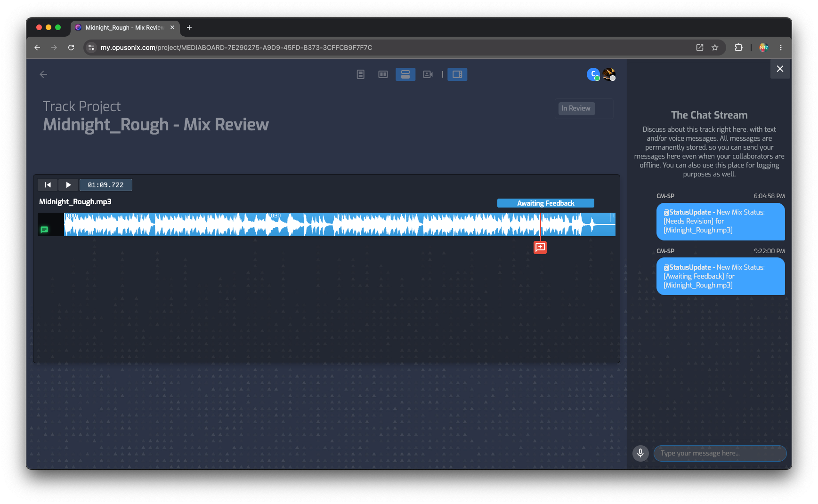Open a new browser tab
Screen dimensions: 818x504
[189, 27]
